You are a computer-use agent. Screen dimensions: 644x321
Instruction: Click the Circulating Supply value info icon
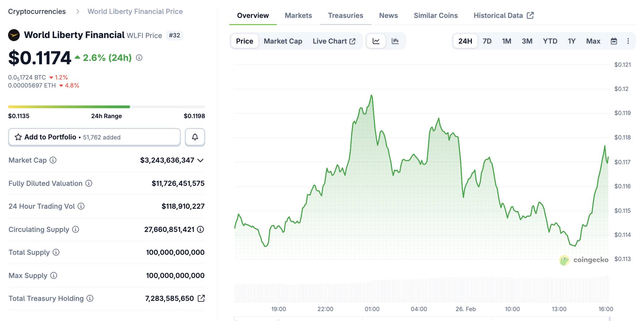click(201, 229)
